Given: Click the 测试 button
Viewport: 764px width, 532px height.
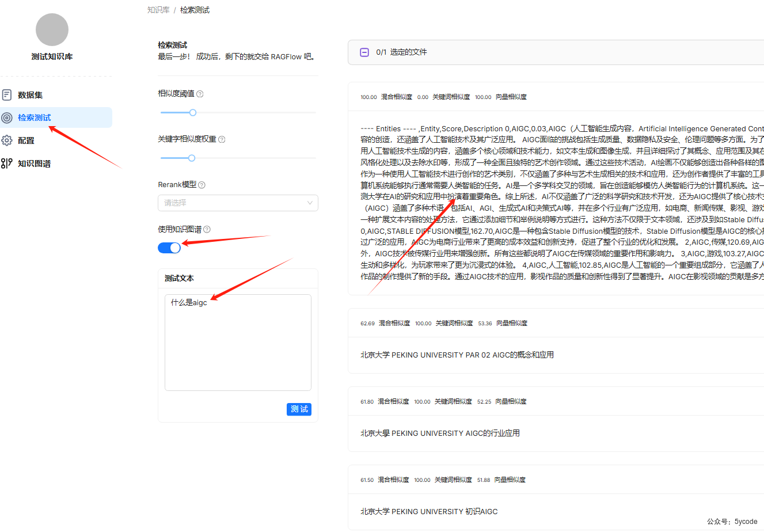Looking at the screenshot, I should tap(299, 409).
